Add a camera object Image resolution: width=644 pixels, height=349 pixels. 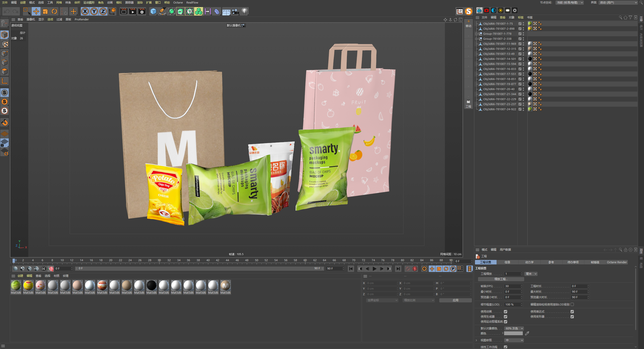pos(235,11)
